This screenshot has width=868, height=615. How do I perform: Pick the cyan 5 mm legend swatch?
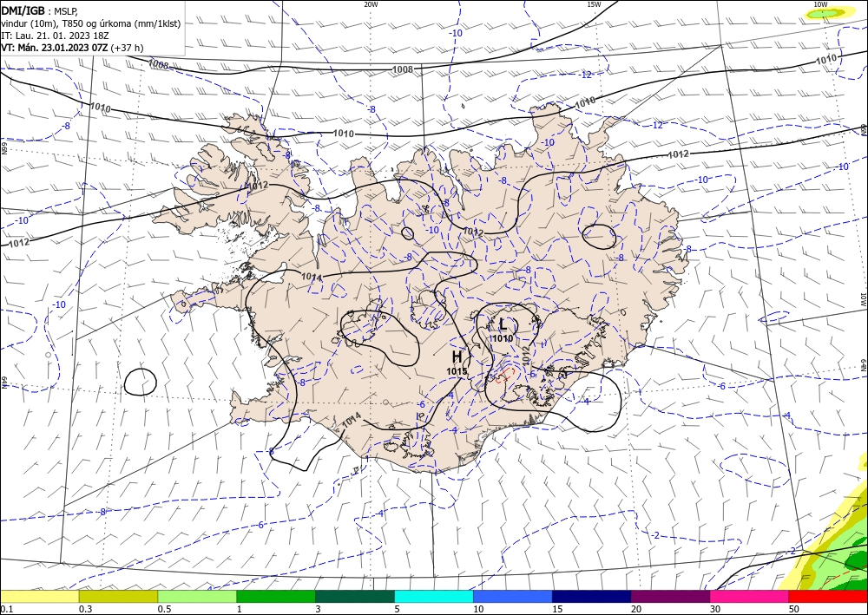(x=434, y=597)
